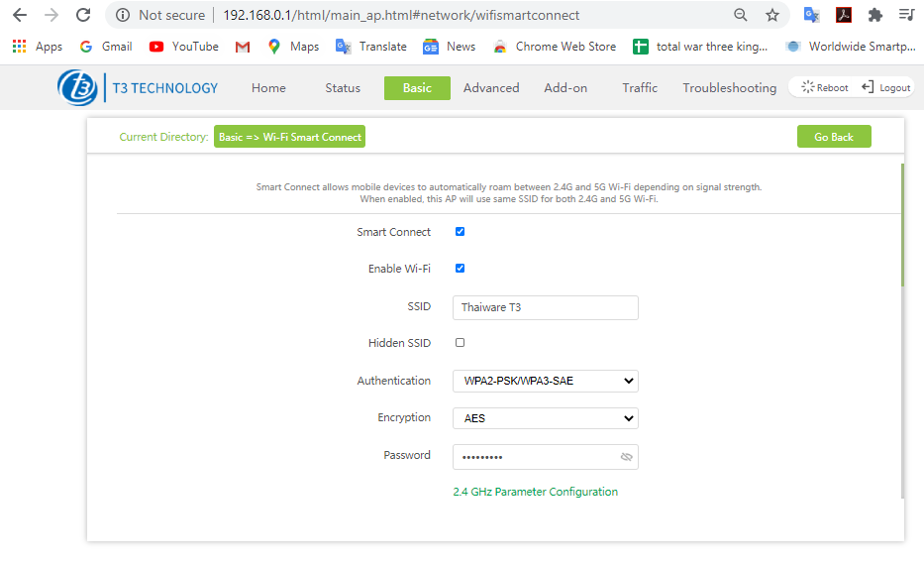Open the Apps grid bookmark

37,47
